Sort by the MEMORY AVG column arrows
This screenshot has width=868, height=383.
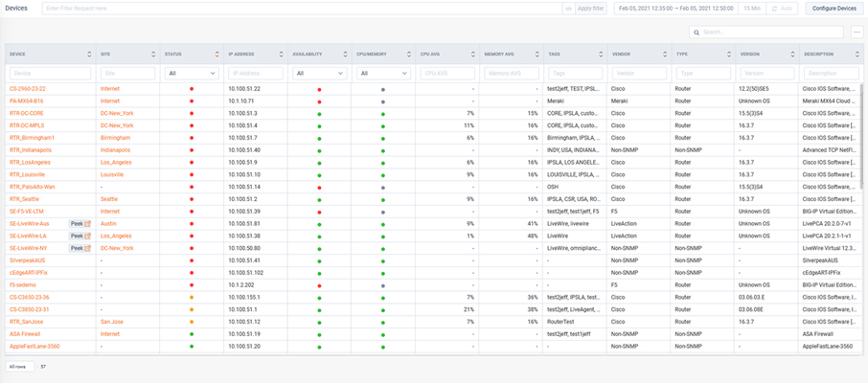click(x=537, y=55)
